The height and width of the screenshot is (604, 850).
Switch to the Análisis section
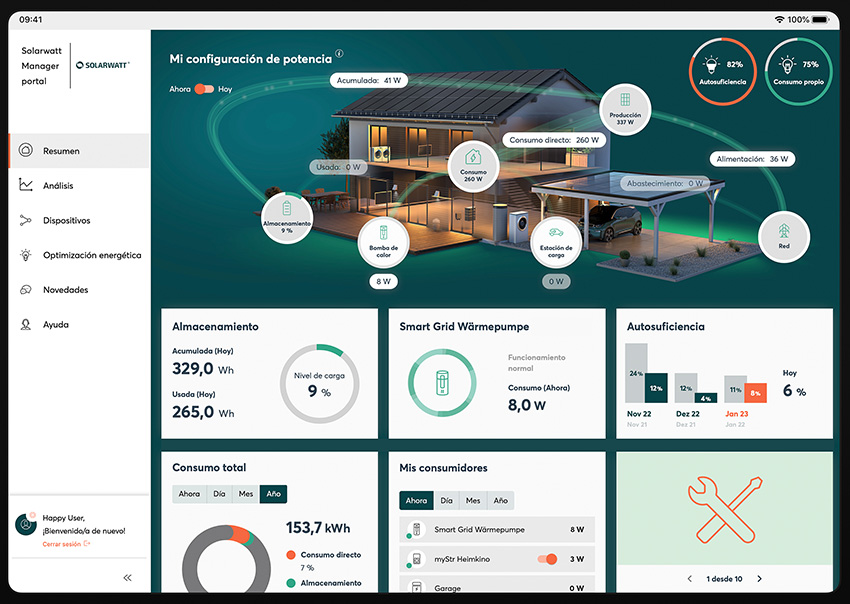click(x=60, y=185)
